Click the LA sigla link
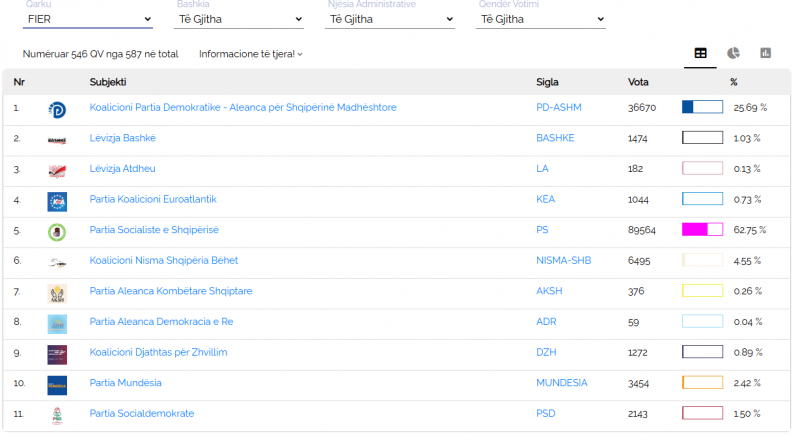The image size is (800, 435). coord(542,169)
